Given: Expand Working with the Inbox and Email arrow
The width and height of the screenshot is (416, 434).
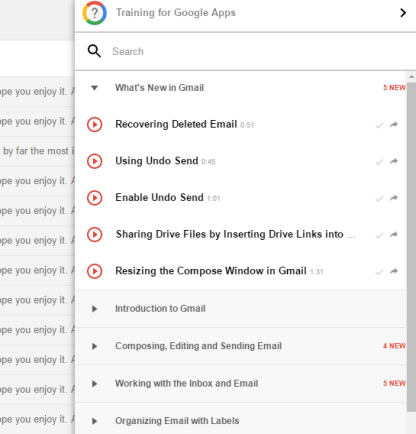Looking at the screenshot, I should (x=95, y=384).
